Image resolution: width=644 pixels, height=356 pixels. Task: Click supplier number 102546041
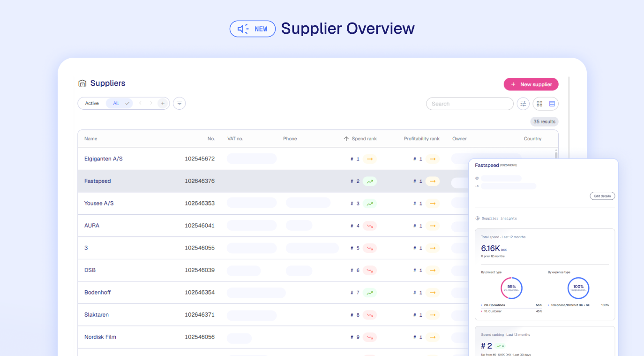pyautogui.click(x=200, y=226)
